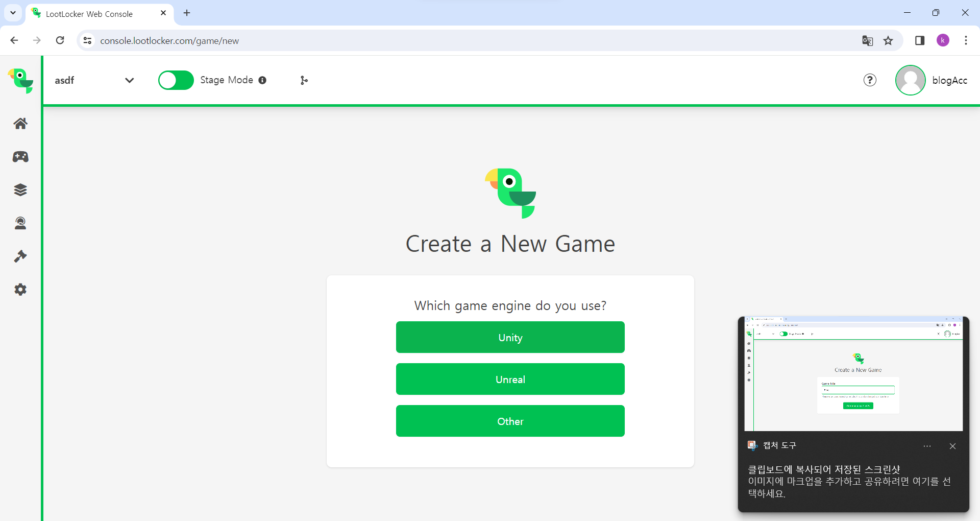980x521 pixels.
Task: Open the help question mark icon
Action: (x=870, y=80)
